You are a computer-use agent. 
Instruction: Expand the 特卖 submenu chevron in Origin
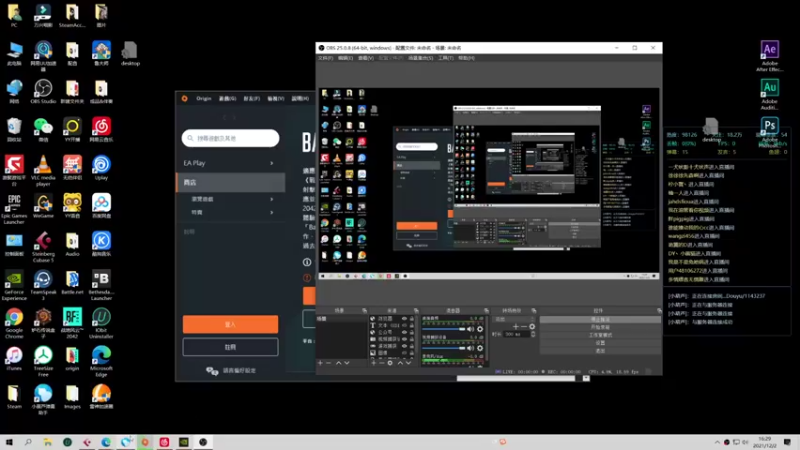(271, 212)
